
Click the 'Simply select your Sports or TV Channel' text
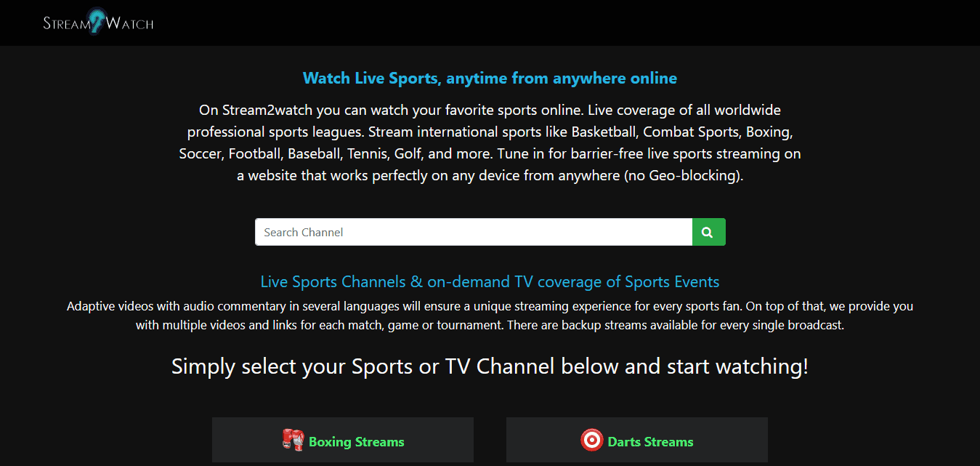pyautogui.click(x=490, y=366)
